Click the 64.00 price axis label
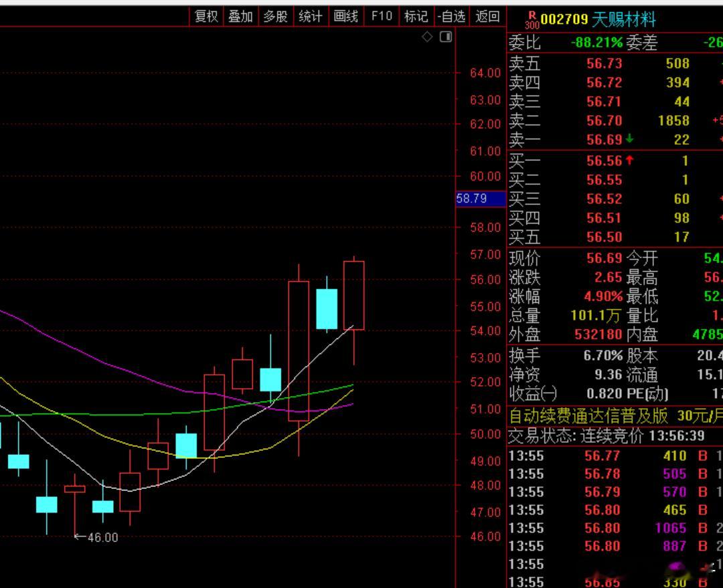Screen dimensions: 723x588 pyautogui.click(x=485, y=73)
